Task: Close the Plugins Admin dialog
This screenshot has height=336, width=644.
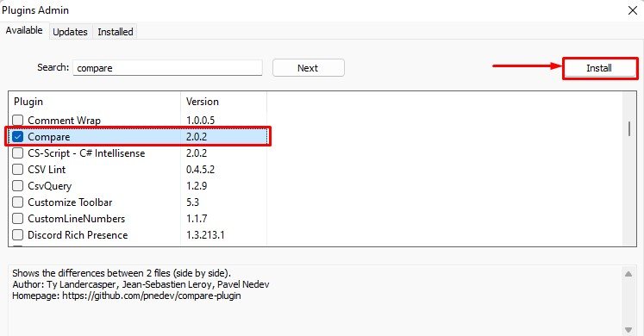Action: click(x=633, y=10)
